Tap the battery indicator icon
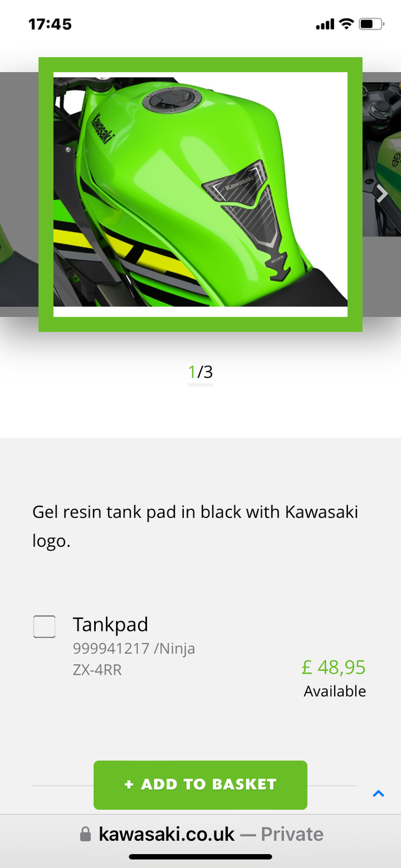This screenshot has width=401, height=868. 371,24
